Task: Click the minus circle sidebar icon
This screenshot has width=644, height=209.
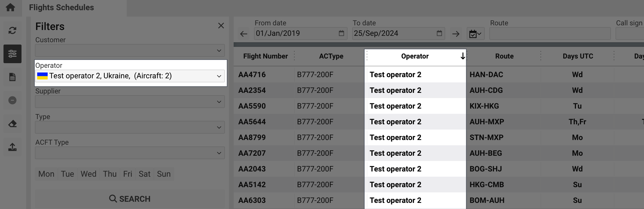Action: click(12, 100)
